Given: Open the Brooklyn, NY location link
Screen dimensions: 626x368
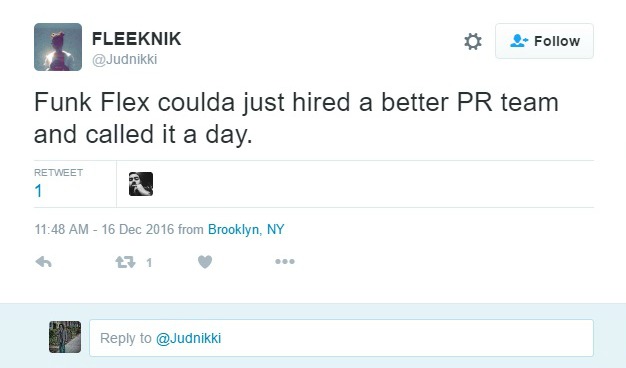Looking at the screenshot, I should point(246,230).
